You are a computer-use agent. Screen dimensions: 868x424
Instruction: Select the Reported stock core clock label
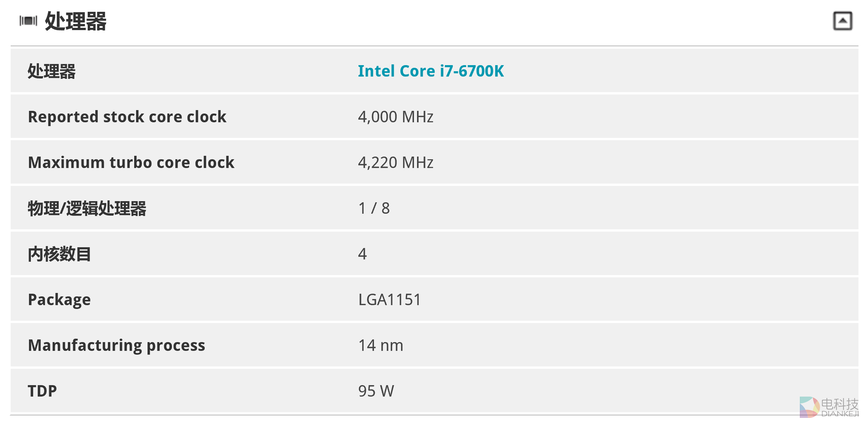click(x=127, y=117)
